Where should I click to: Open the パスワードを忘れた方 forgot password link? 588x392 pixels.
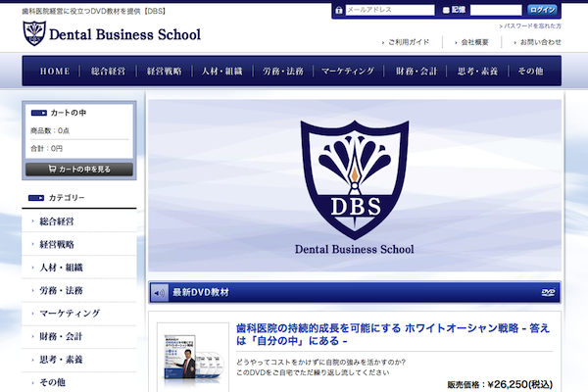(530, 24)
